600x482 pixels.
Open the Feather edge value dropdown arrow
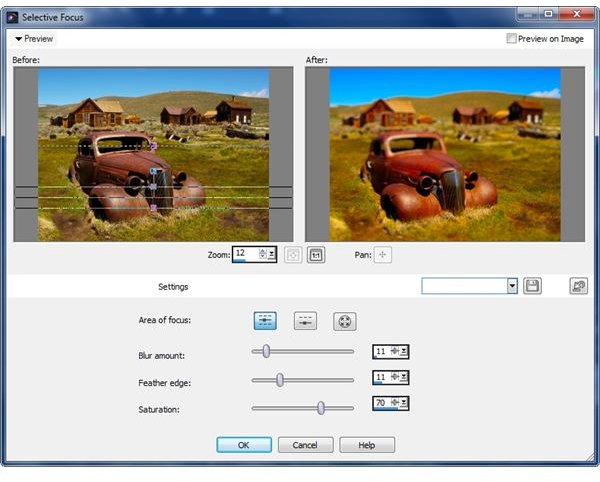[x=404, y=378]
